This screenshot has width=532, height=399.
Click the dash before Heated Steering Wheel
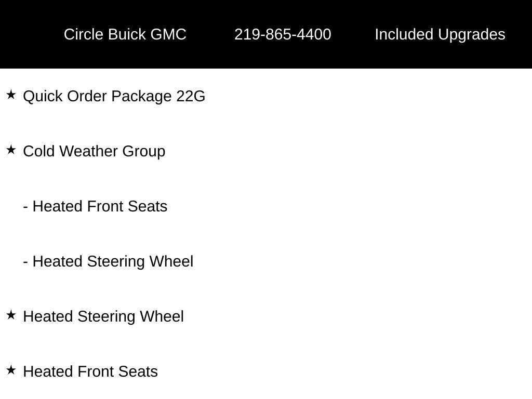click(x=25, y=262)
